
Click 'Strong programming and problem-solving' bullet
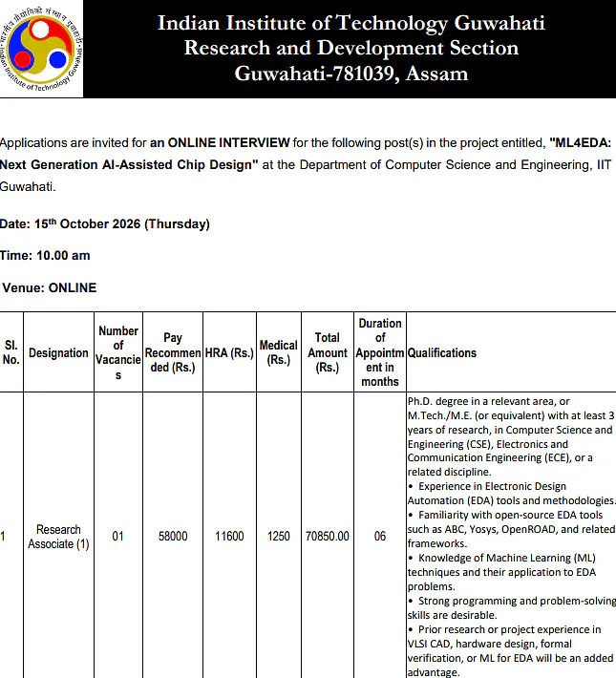[512, 601]
